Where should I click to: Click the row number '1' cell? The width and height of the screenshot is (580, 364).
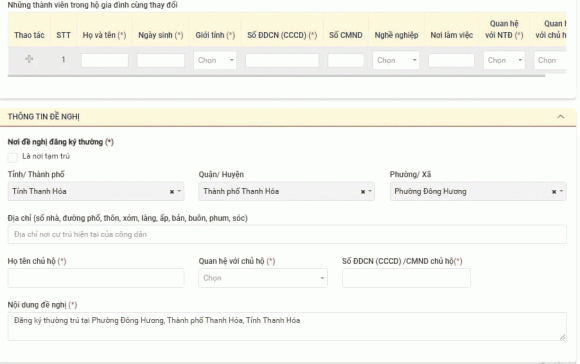[x=63, y=59]
